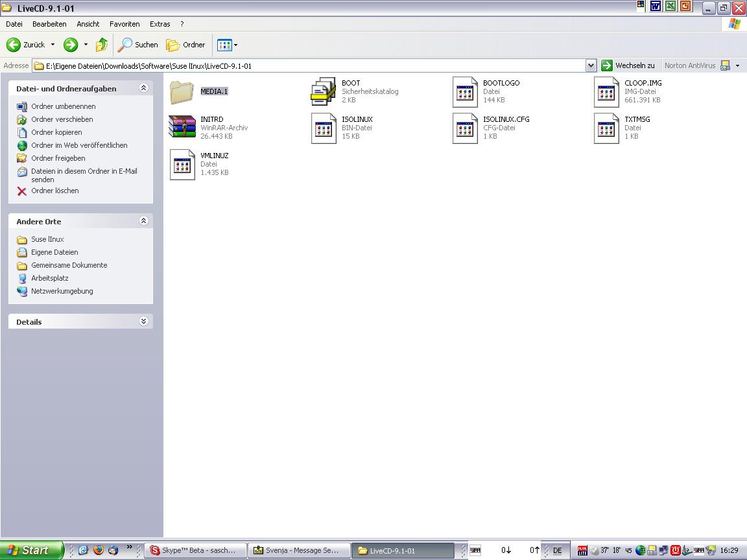Open the view mode dropdown arrow

[236, 45]
